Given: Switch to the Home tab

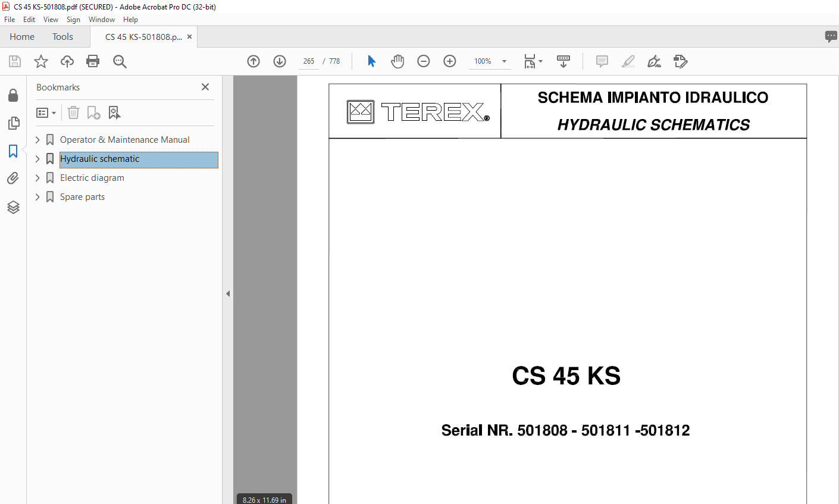Looking at the screenshot, I should (22, 37).
